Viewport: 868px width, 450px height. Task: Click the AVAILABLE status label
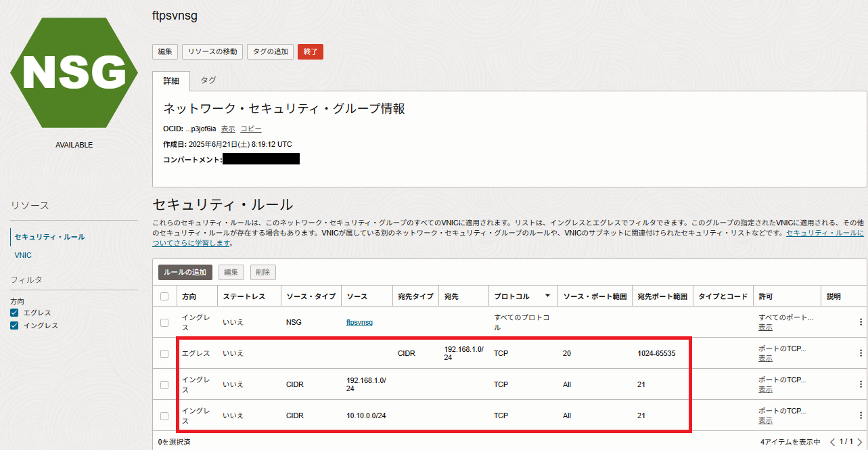[74, 145]
